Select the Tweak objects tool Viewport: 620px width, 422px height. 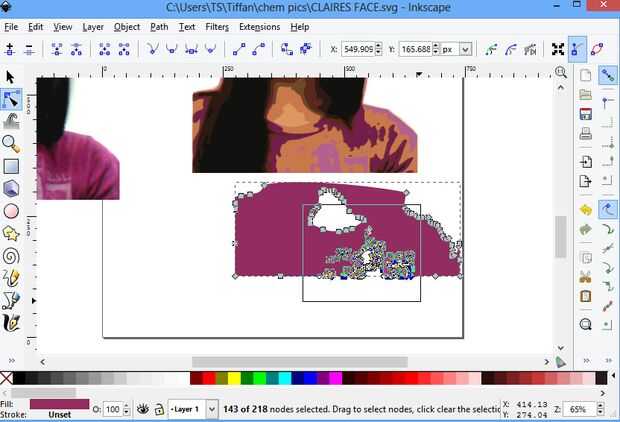click(x=11, y=121)
